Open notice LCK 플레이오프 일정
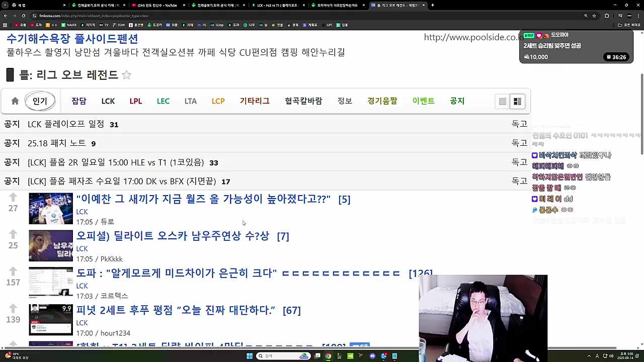Image resolution: width=644 pixels, height=362 pixels. (66, 124)
